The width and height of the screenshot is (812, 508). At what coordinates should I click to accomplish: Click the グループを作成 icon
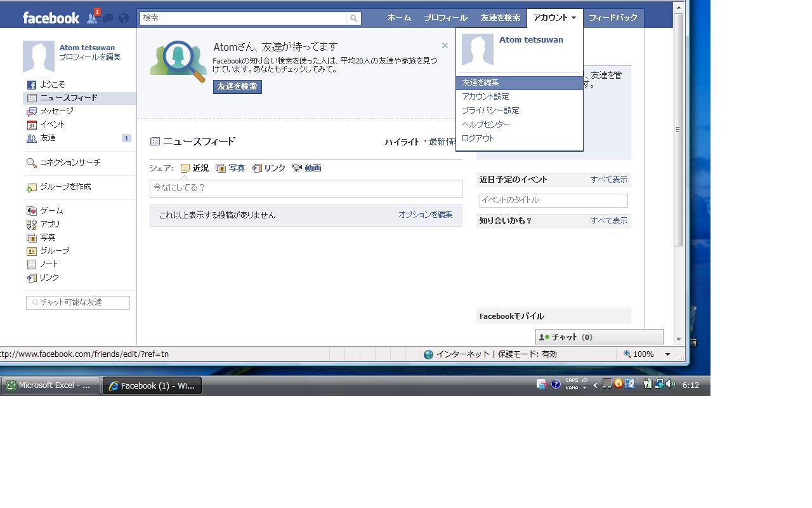click(x=31, y=187)
